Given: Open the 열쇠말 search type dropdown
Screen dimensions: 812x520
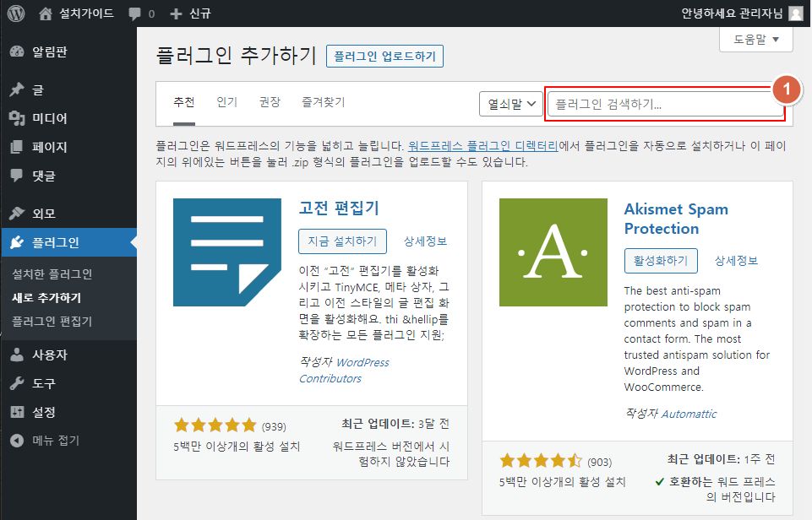Looking at the screenshot, I should click(x=511, y=104).
